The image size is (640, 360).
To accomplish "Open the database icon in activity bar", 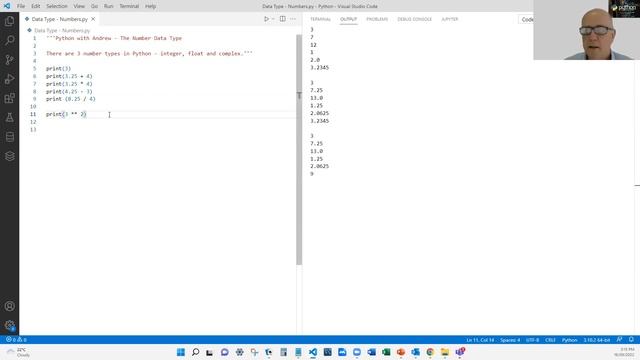I will 9,137.
